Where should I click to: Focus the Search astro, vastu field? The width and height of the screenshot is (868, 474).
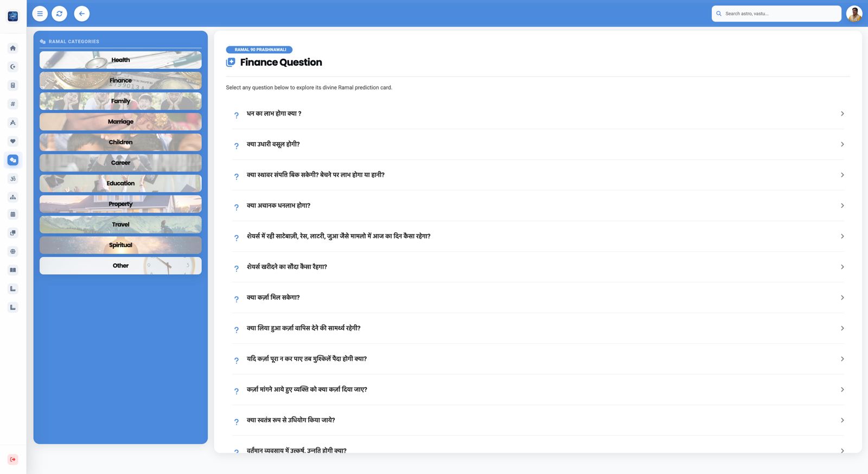tap(776, 14)
